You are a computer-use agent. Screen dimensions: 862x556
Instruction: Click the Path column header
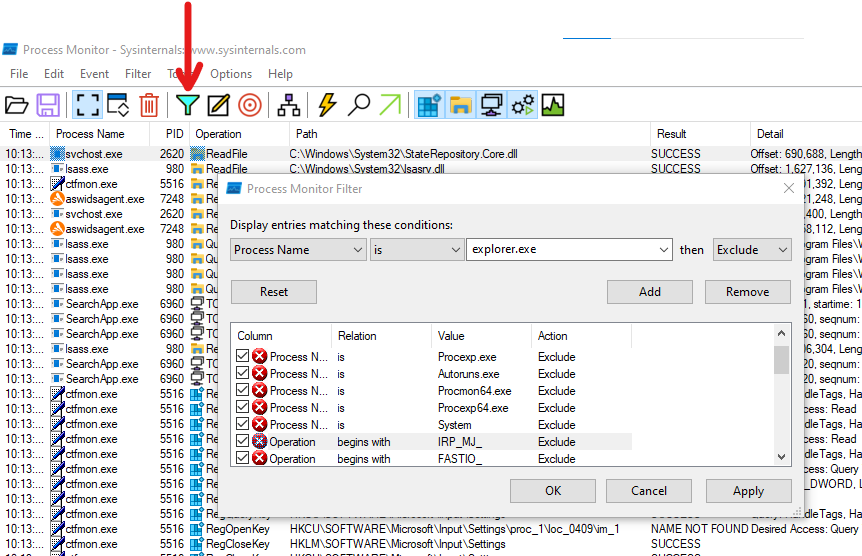pos(469,134)
